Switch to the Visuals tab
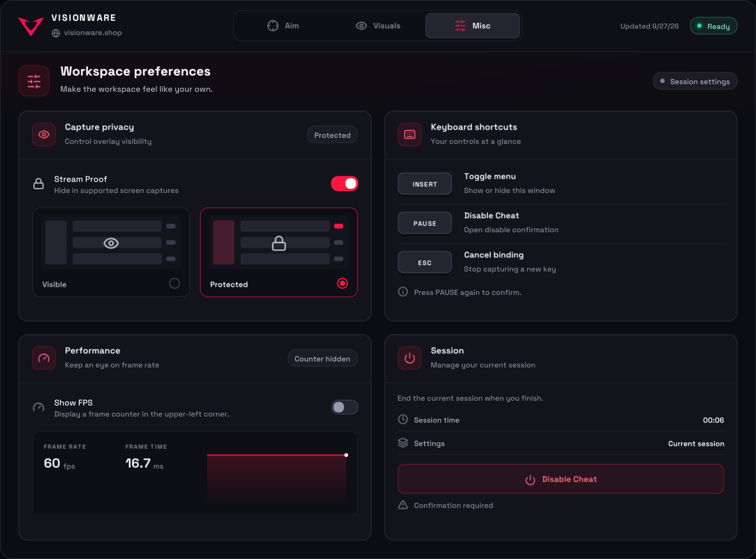The height and width of the screenshot is (559, 756). point(378,26)
